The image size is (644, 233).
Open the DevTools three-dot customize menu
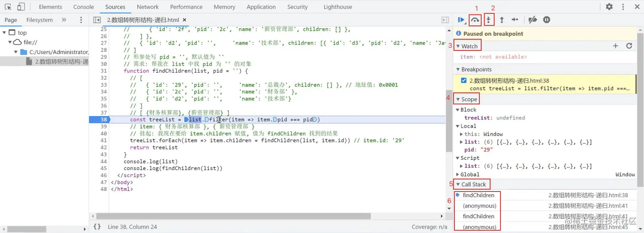point(623,7)
